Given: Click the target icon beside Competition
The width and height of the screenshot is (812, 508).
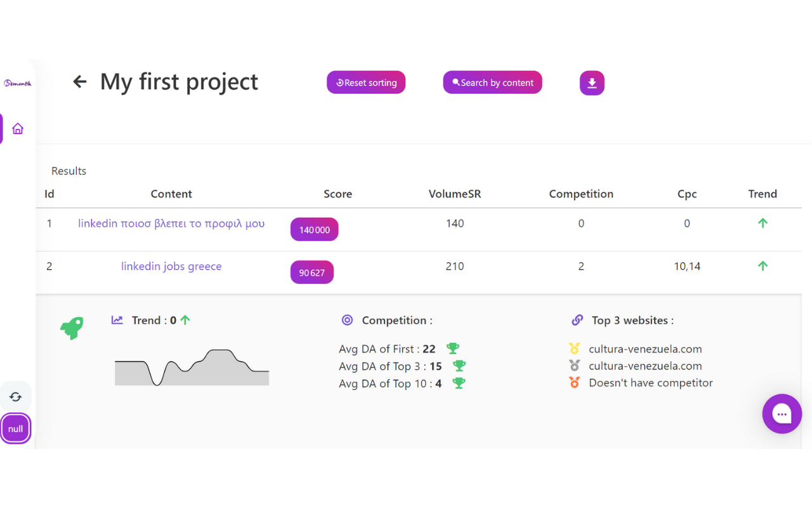Looking at the screenshot, I should pyautogui.click(x=347, y=320).
